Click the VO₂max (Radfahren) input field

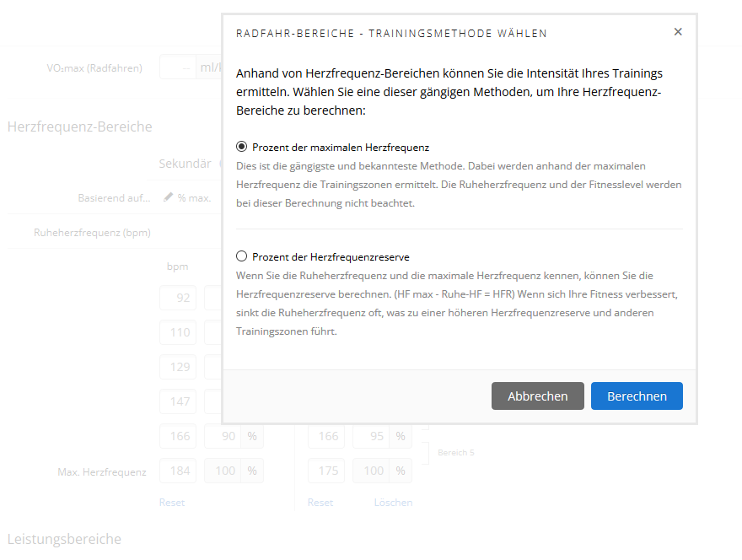pyautogui.click(x=177, y=67)
